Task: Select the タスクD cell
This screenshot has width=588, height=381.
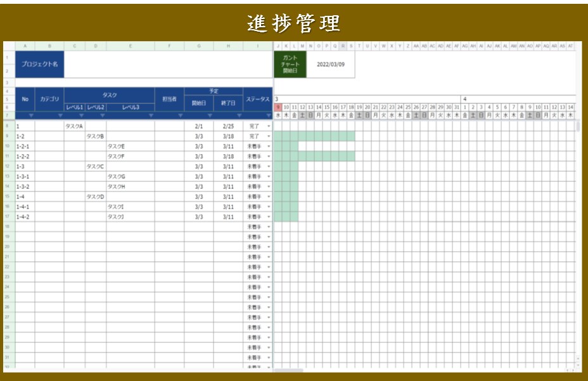Action: 96,197
